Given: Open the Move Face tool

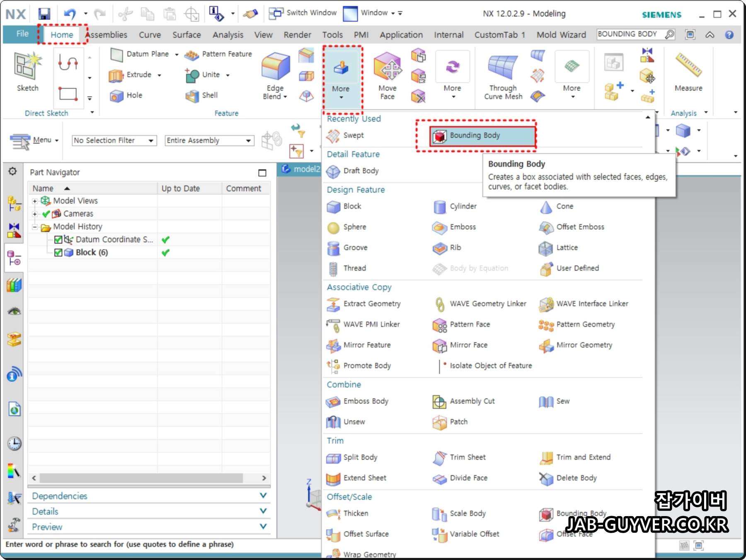Looking at the screenshot, I should (x=387, y=75).
